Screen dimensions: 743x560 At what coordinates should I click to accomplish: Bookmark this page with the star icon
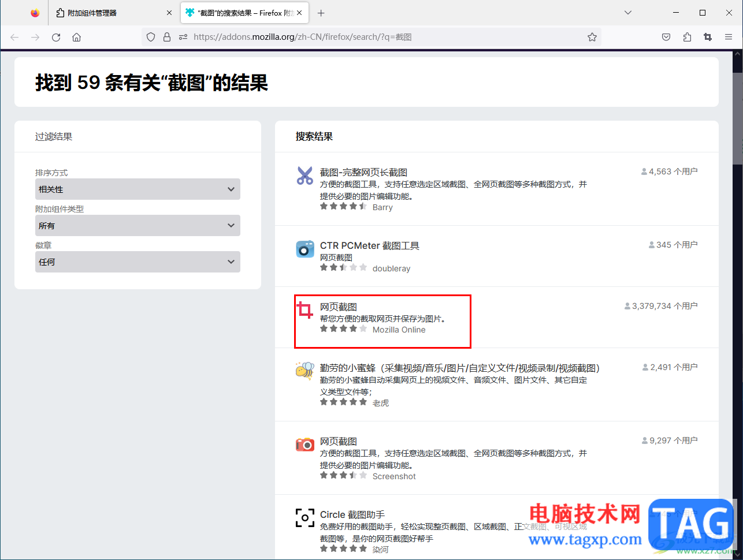click(x=592, y=37)
